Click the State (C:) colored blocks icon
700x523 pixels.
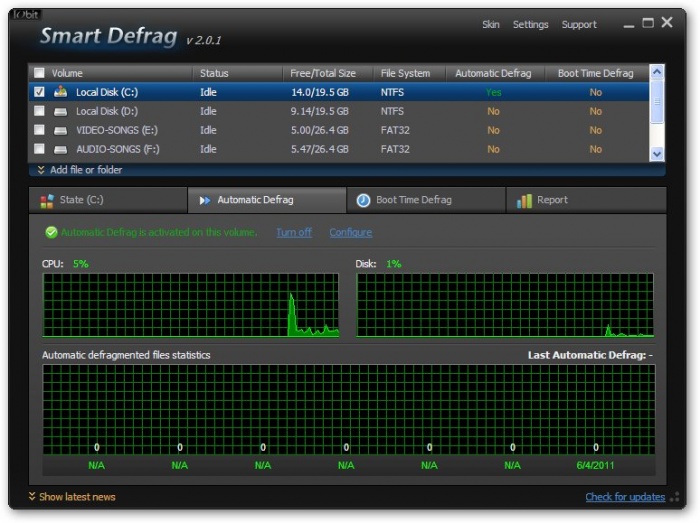point(47,201)
